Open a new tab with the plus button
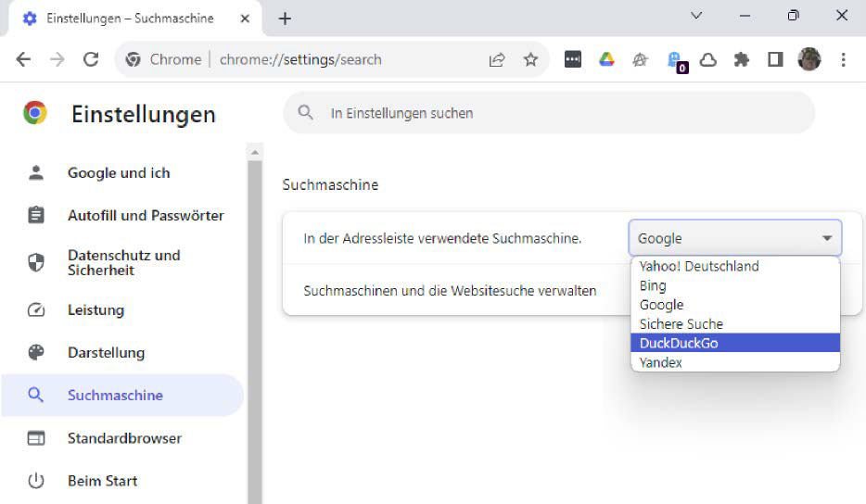The height and width of the screenshot is (504, 866). click(285, 19)
